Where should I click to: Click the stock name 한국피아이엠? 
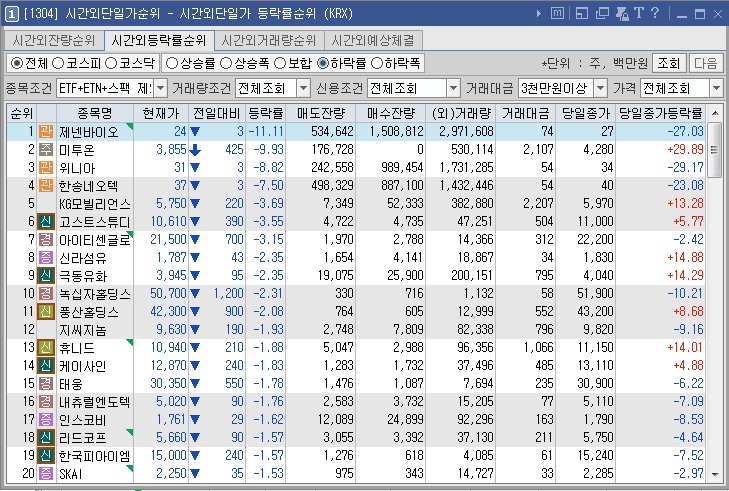click(x=95, y=456)
